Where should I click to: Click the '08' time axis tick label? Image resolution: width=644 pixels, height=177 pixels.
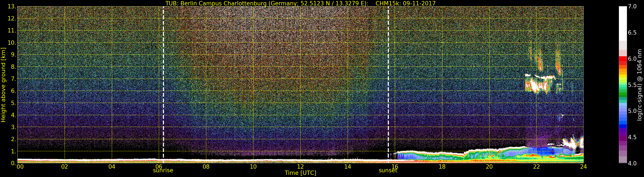(206, 166)
